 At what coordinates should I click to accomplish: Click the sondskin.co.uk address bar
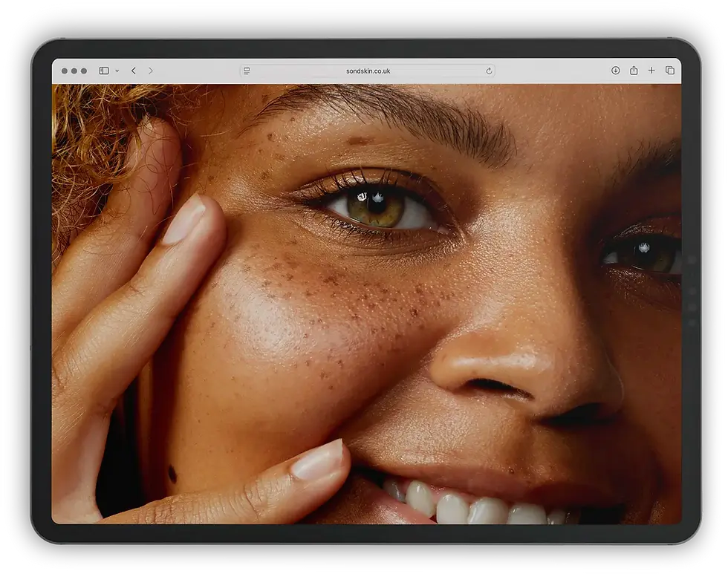click(367, 71)
